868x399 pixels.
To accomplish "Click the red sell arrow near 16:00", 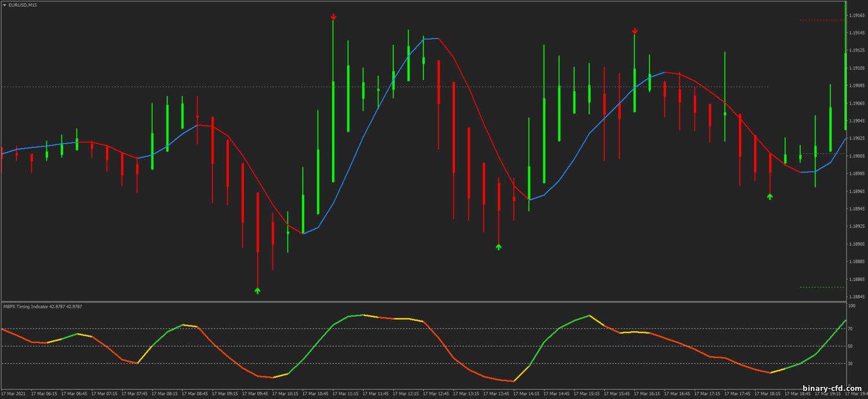I will pos(635,31).
